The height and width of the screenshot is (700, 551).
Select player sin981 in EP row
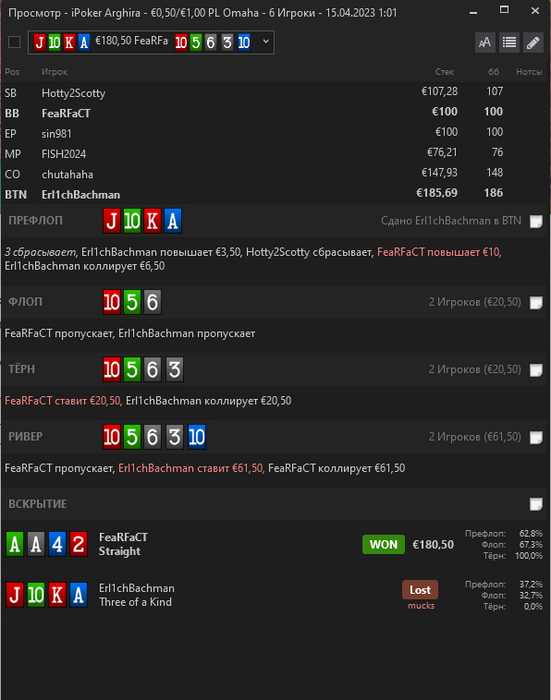(56, 133)
